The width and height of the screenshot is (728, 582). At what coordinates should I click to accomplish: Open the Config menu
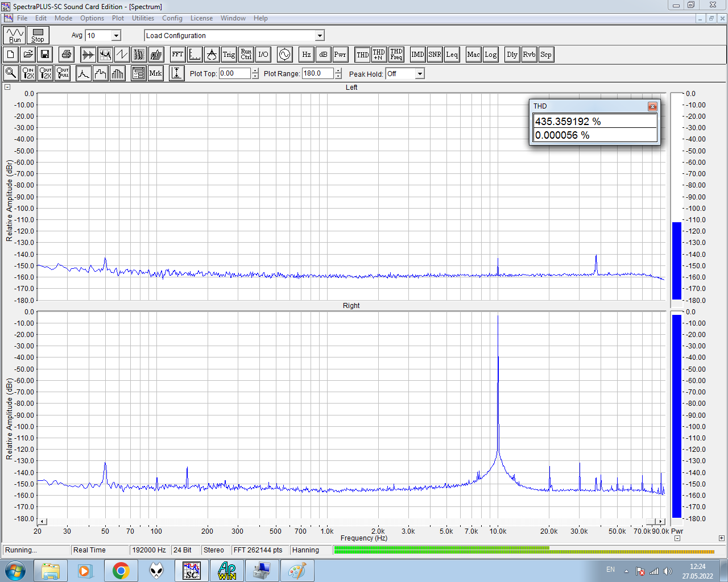pyautogui.click(x=172, y=18)
